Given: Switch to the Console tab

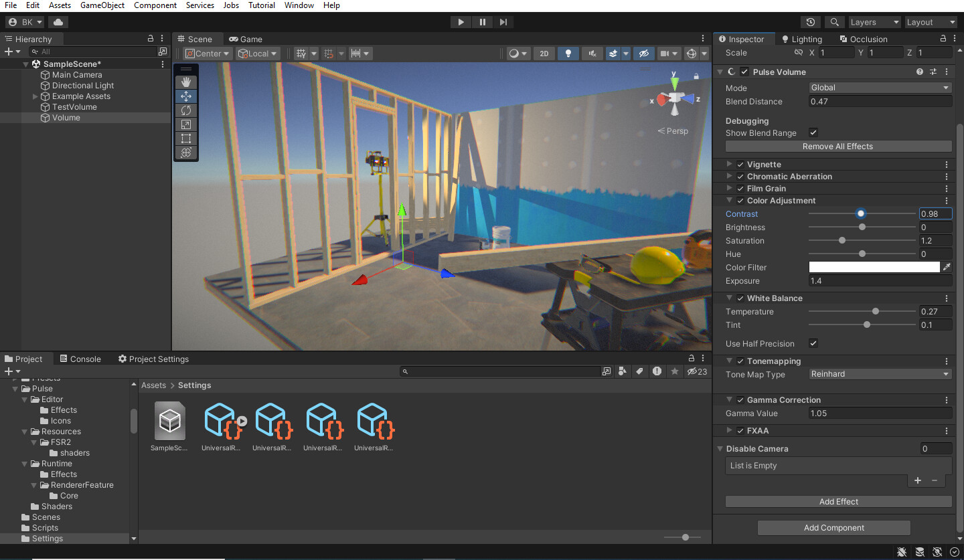Looking at the screenshot, I should tap(80, 359).
